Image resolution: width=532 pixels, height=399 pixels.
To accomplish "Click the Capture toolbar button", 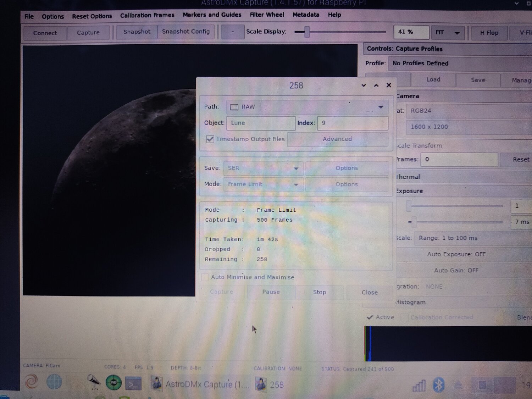I will [88, 33].
